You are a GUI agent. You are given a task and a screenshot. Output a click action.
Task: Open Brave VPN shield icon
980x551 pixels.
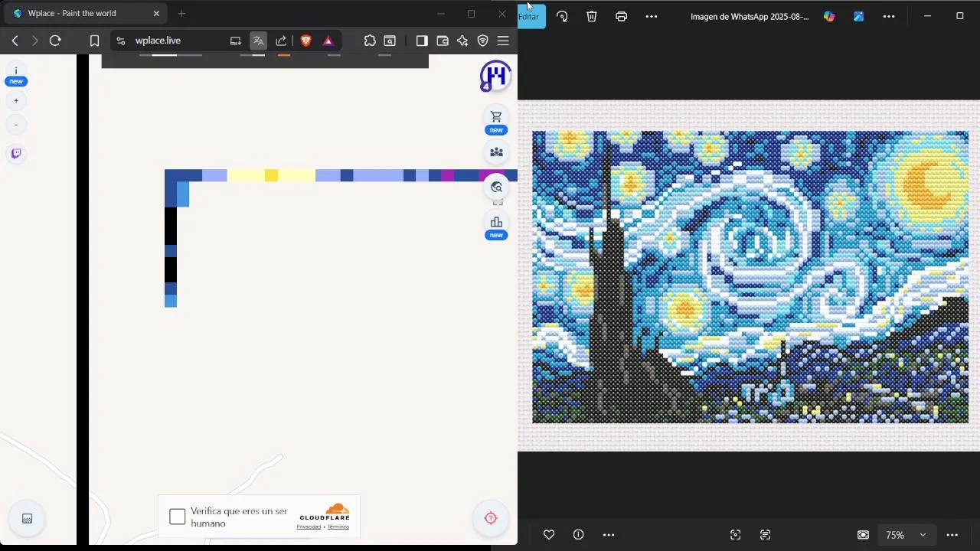483,41
